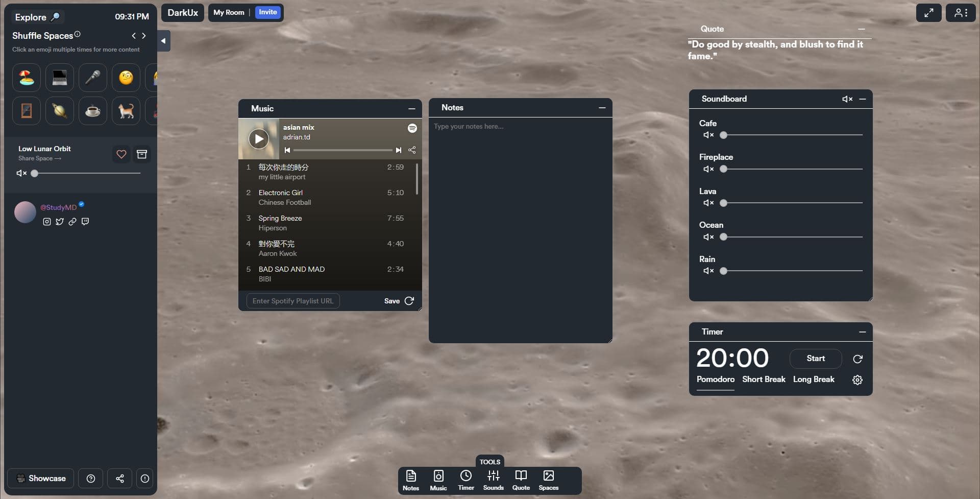Click the Enter Spotify Playlist URL field
The height and width of the screenshot is (499, 980).
[x=292, y=301]
